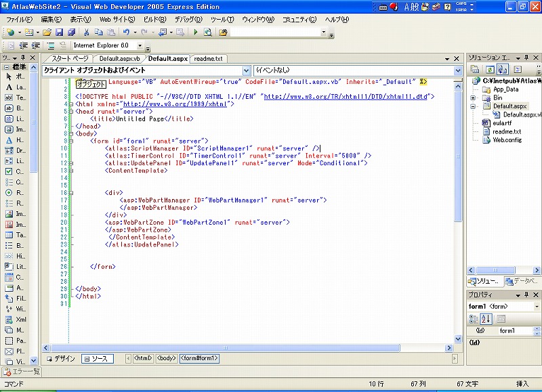The width and height of the screenshot is (542, 392).
Task: Toggle auto-hide pin on Properties panel
Action: tap(526, 295)
